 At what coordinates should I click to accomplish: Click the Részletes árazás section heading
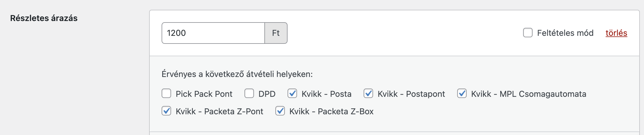[44, 18]
